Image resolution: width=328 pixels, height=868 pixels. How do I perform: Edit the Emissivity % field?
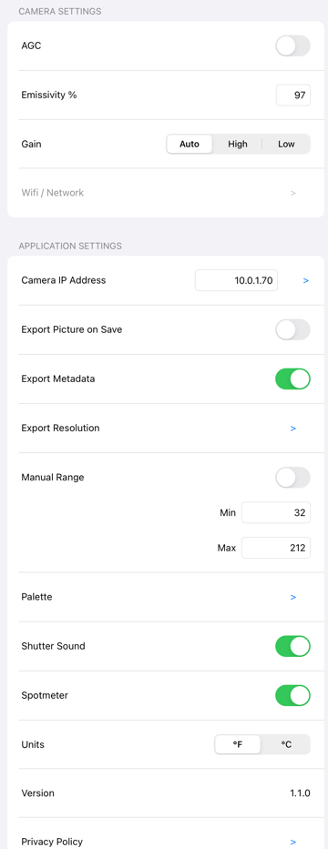[293, 96]
